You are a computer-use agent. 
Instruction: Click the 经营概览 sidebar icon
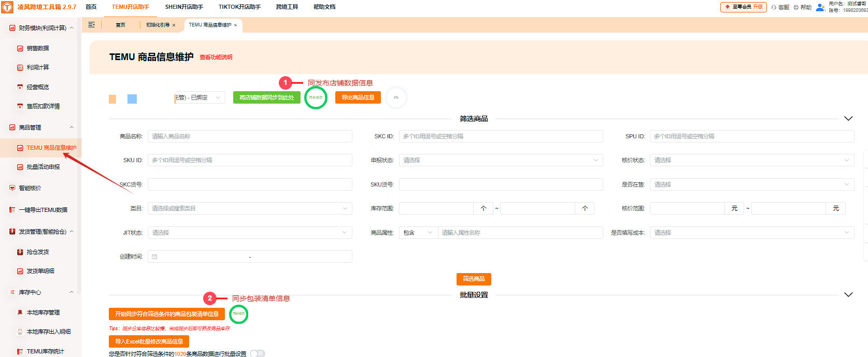[x=20, y=87]
